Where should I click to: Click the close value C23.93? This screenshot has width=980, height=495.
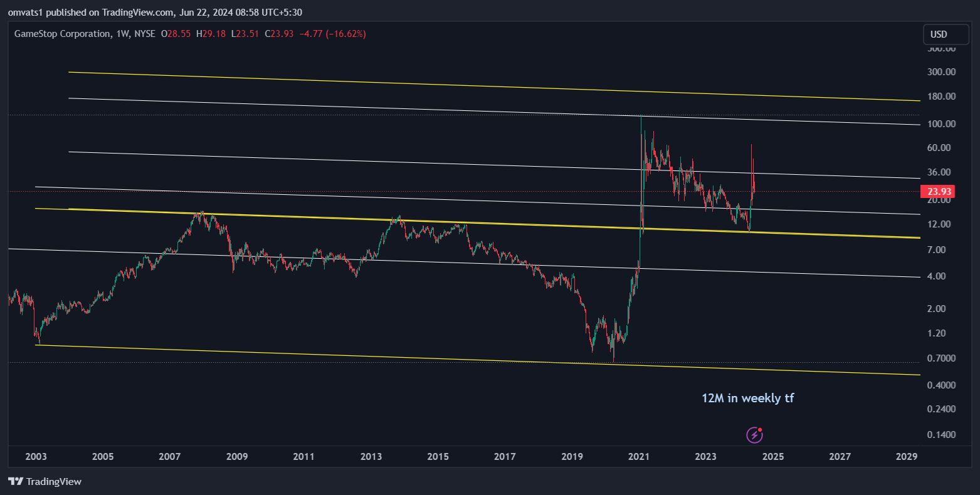pyautogui.click(x=279, y=34)
